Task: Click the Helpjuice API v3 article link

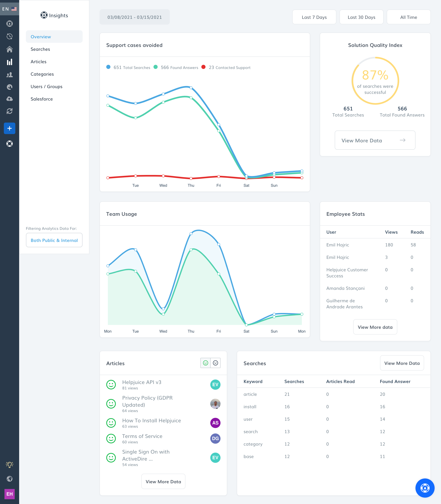Action: [x=142, y=382]
